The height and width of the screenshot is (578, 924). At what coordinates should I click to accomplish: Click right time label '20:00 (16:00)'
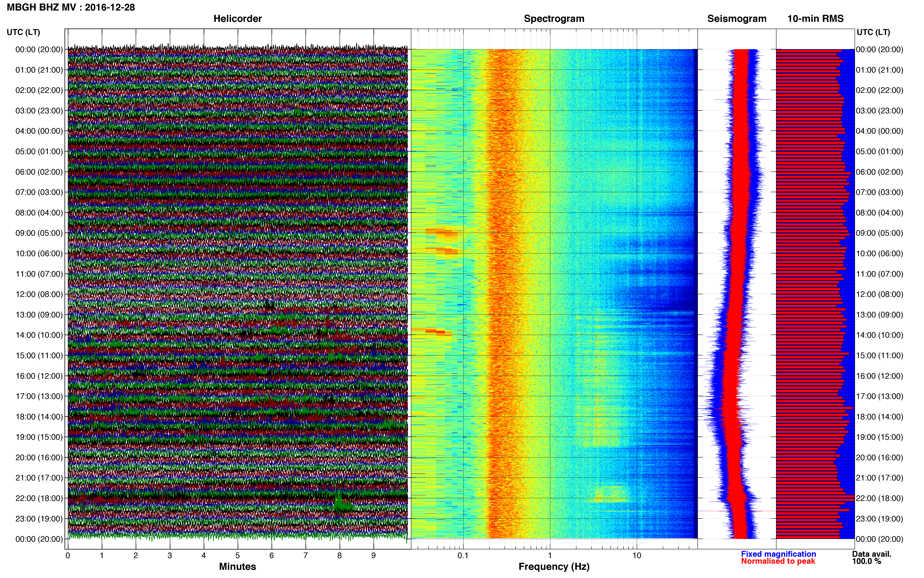tap(880, 458)
